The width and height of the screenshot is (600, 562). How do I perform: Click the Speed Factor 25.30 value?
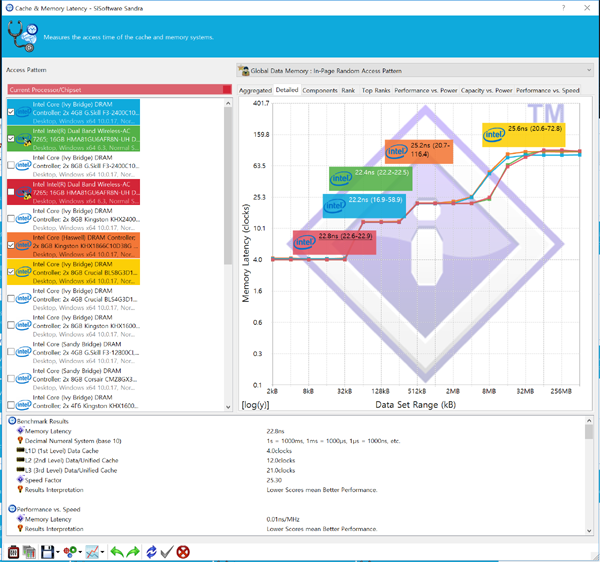click(274, 480)
